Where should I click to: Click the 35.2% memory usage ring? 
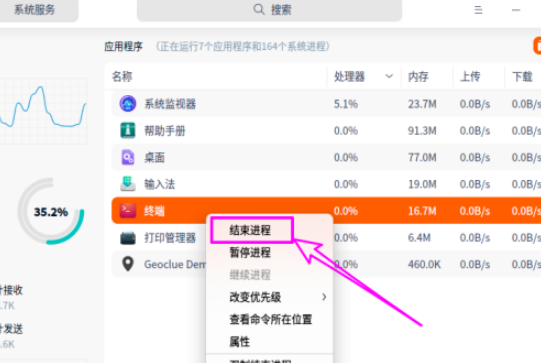point(51,212)
